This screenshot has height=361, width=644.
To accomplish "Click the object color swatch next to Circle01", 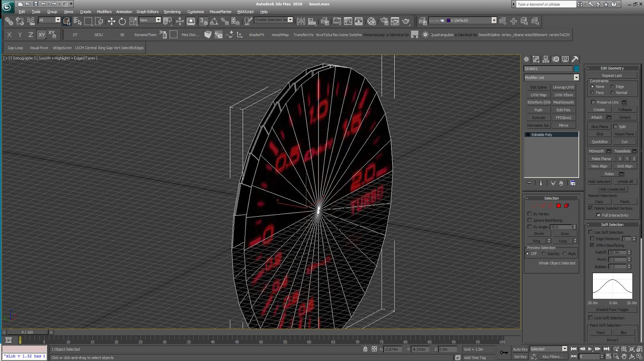I will 576,69.
